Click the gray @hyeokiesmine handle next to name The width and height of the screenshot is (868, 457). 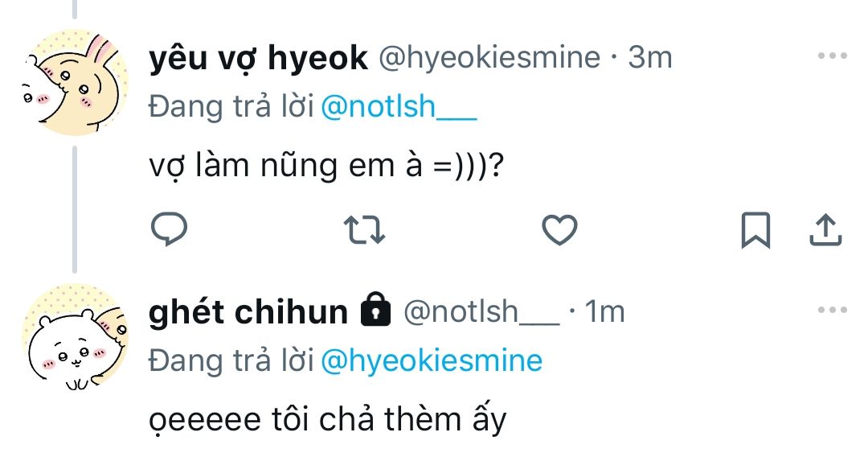pos(489,58)
